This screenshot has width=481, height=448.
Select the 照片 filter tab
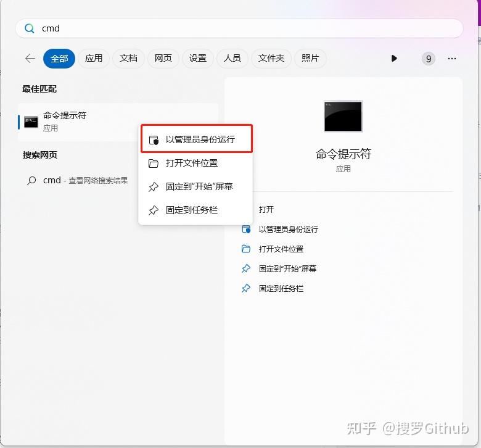310,59
